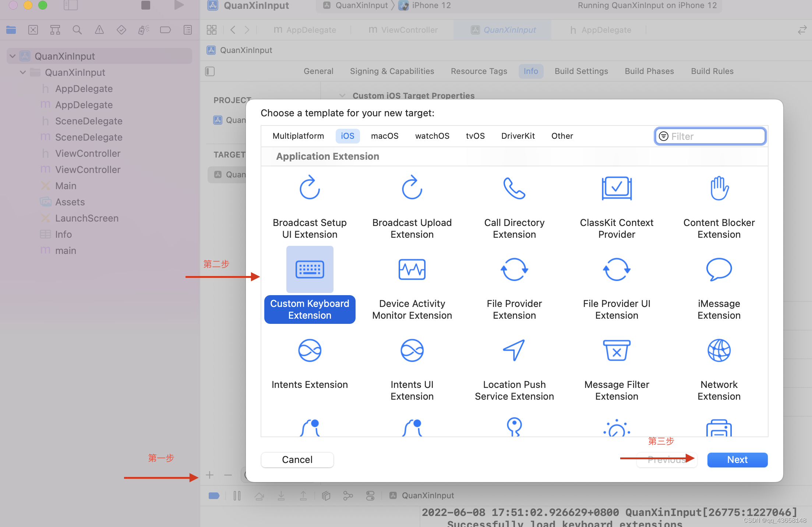Choose the Location Push Service Extension icon
The height and width of the screenshot is (527, 812).
click(x=514, y=350)
